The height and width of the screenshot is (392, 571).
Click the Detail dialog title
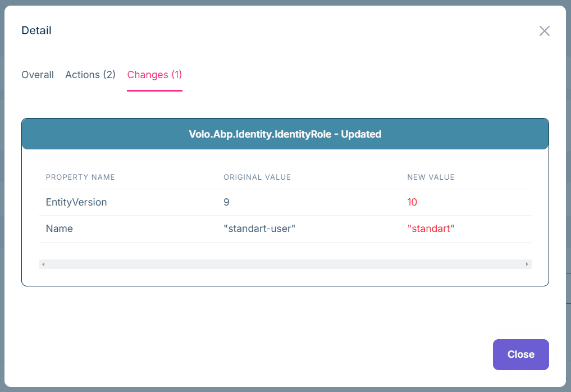click(x=36, y=30)
